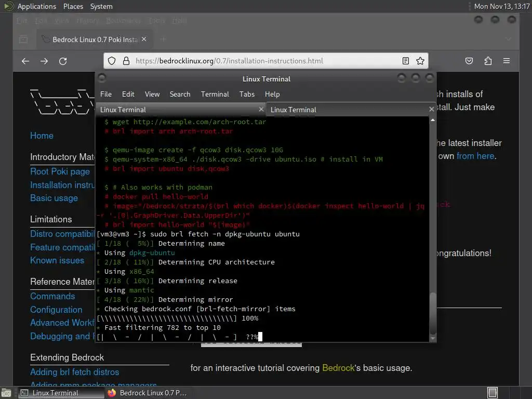Open the Advanced Workflows sidebar link
Image resolution: width=532 pixels, height=399 pixels.
click(62, 323)
